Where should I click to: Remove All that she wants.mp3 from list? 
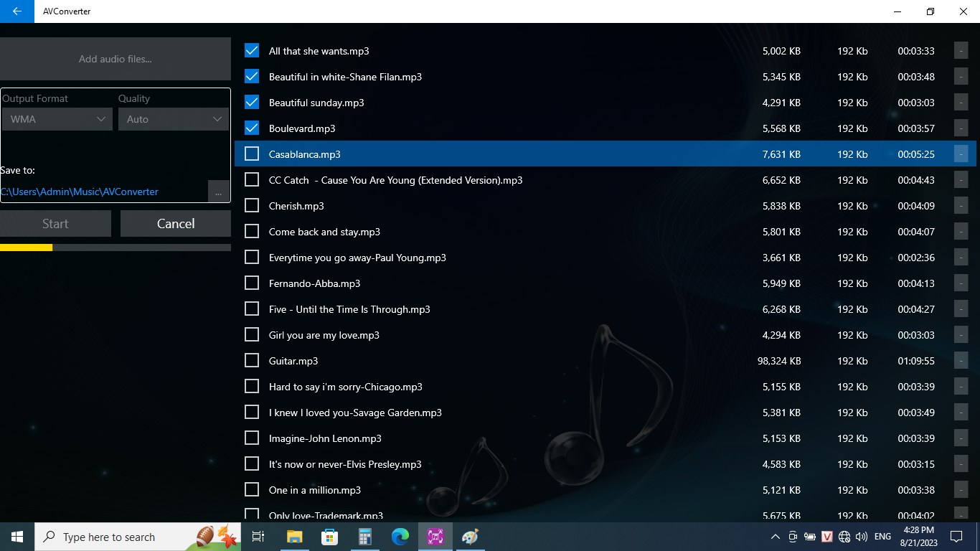961,51
